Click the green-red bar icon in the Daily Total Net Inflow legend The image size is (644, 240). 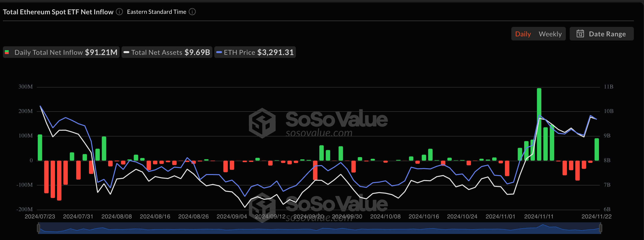(x=8, y=52)
